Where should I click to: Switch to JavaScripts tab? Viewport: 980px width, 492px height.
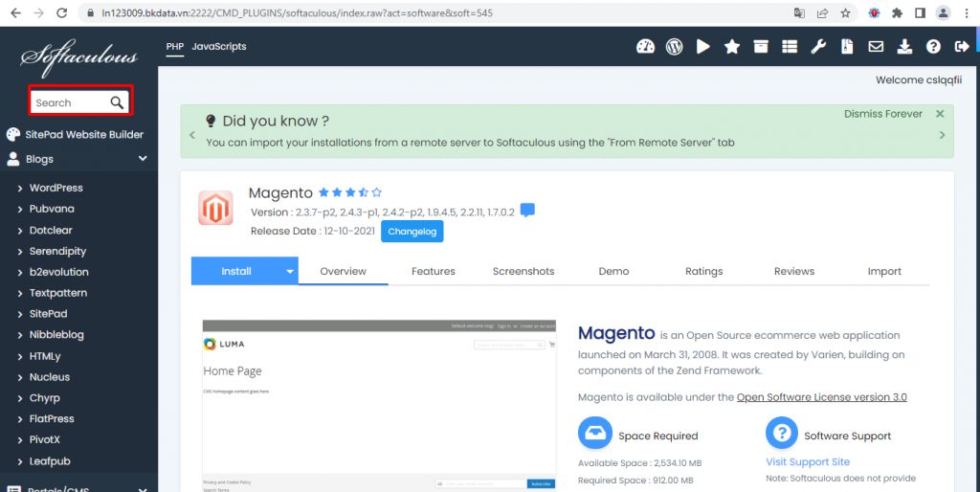pyautogui.click(x=219, y=46)
